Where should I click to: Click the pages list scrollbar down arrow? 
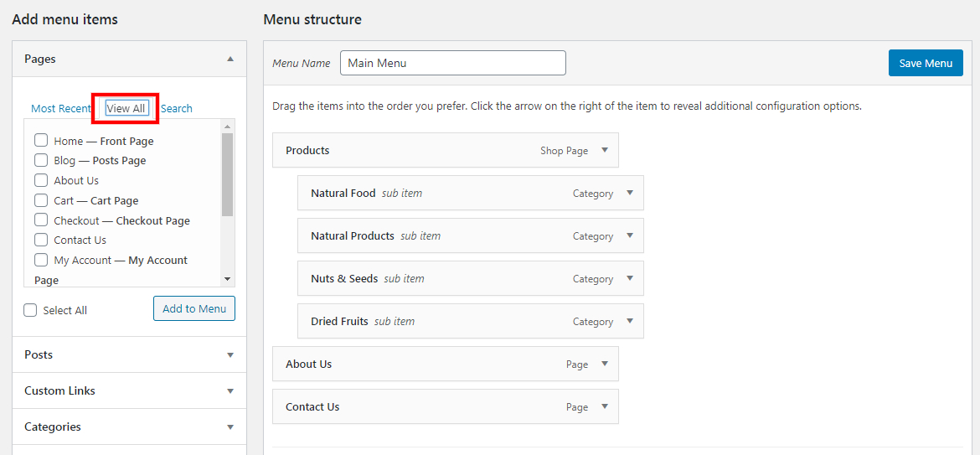pos(227,279)
